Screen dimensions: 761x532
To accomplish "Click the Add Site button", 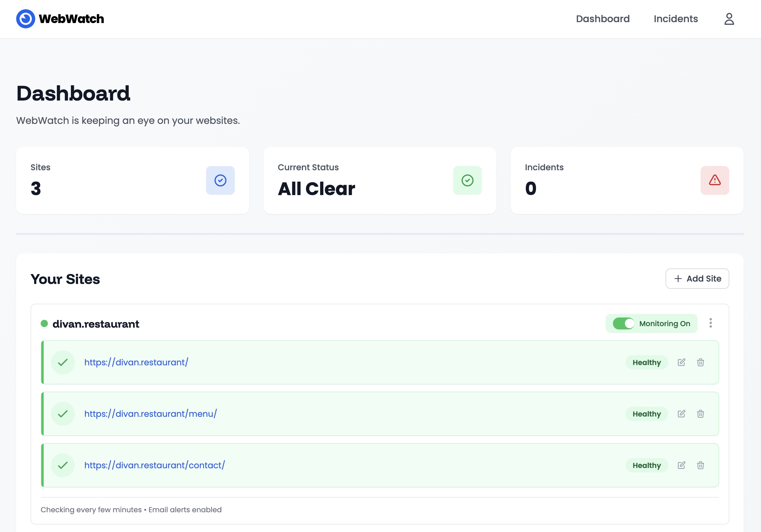I will pyautogui.click(x=697, y=279).
